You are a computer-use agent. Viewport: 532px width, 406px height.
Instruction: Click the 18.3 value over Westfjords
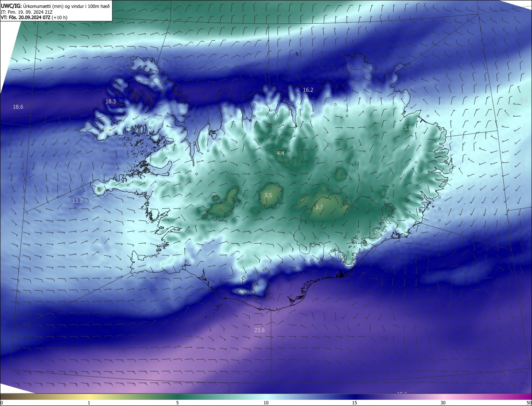111,101
